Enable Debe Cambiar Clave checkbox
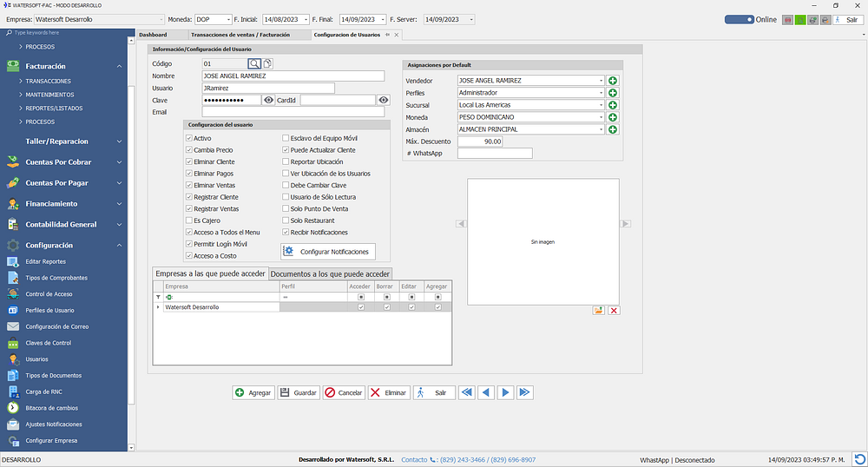 pos(286,185)
